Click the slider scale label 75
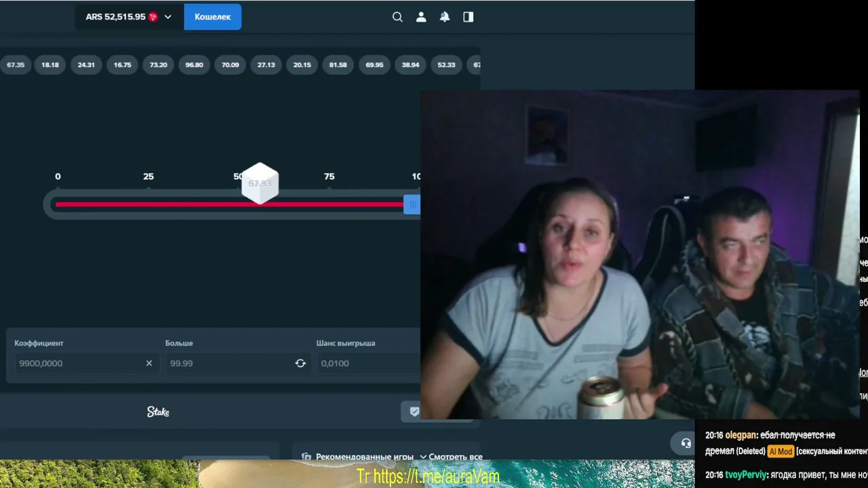The image size is (868, 488). click(329, 176)
